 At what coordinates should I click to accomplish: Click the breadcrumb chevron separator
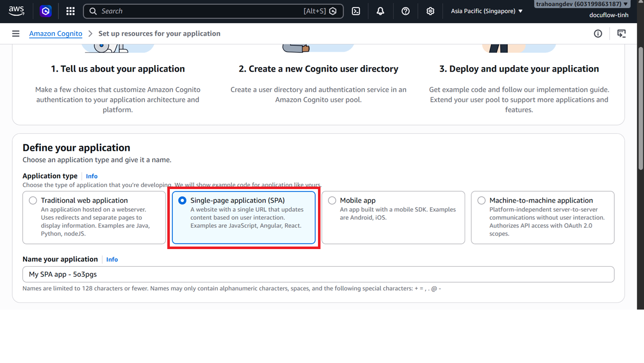point(91,34)
